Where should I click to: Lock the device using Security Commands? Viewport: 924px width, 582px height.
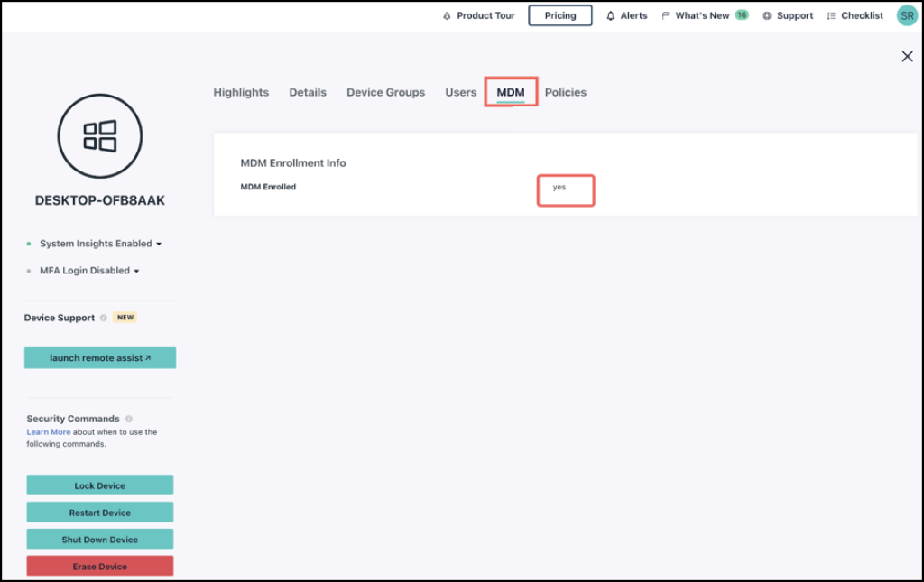pos(99,485)
